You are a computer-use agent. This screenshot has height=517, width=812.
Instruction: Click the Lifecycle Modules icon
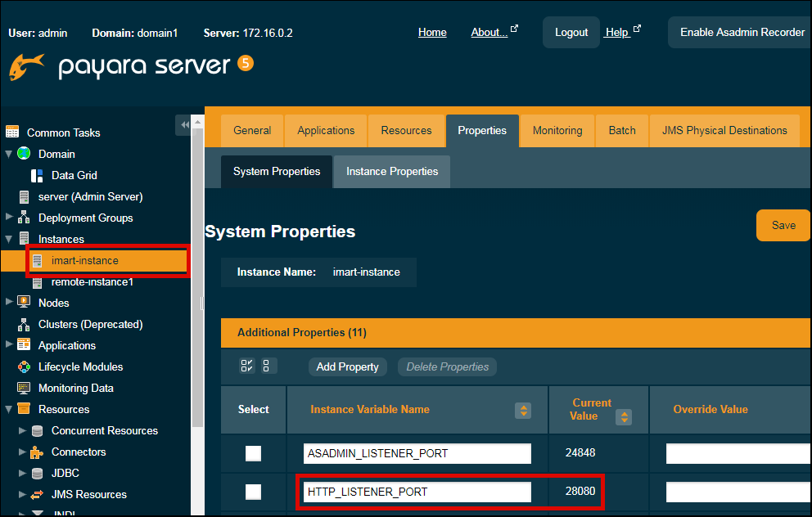click(x=24, y=367)
